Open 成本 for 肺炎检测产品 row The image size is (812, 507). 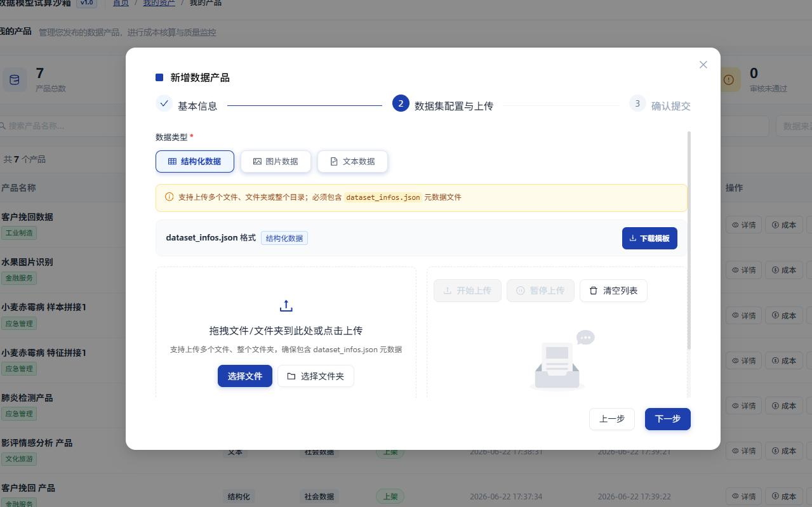point(783,405)
